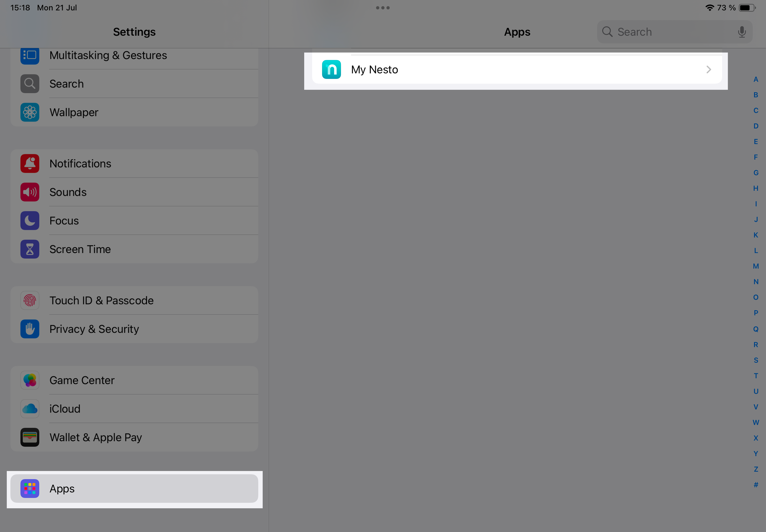Viewport: 766px width, 532px height.
Task: Click the Touch ID fingerprint icon
Action: pos(30,300)
